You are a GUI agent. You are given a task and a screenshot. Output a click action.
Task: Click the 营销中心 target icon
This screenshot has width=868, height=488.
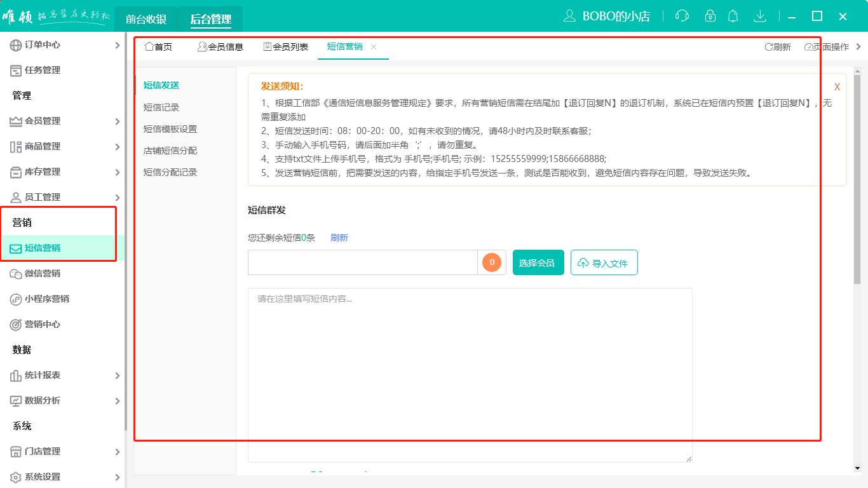tap(16, 325)
